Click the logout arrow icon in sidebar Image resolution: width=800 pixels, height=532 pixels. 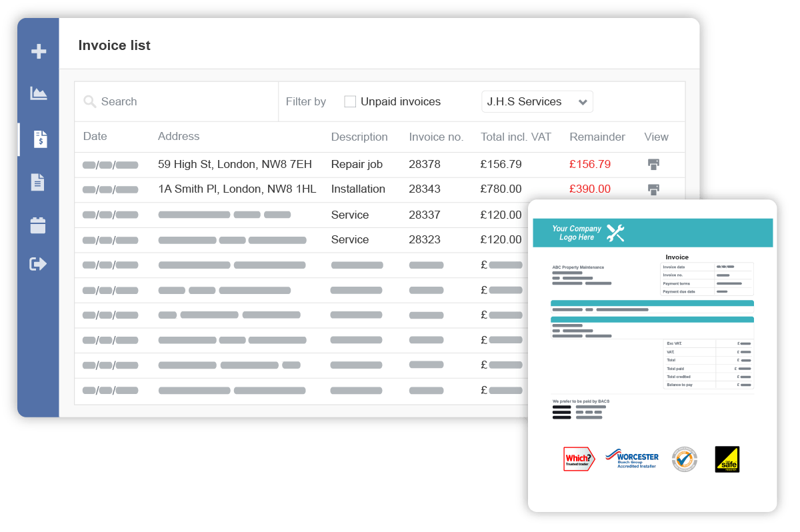coord(39,263)
